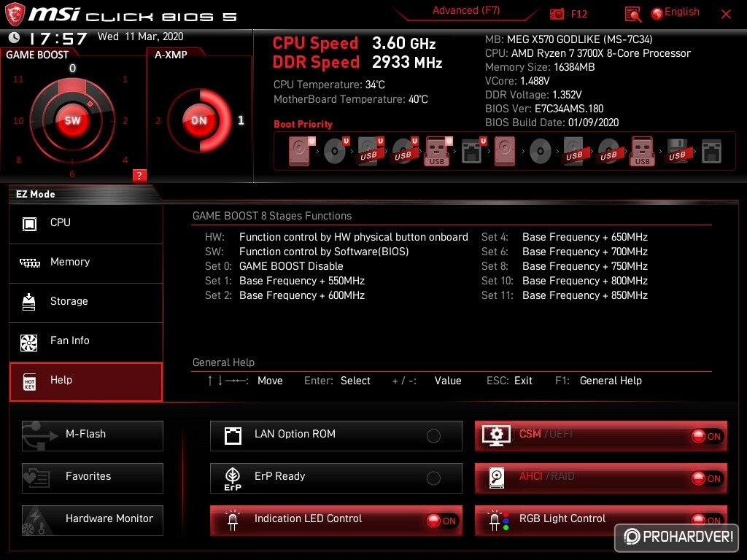Toggle Indication LED Control ON switch

coord(441,521)
